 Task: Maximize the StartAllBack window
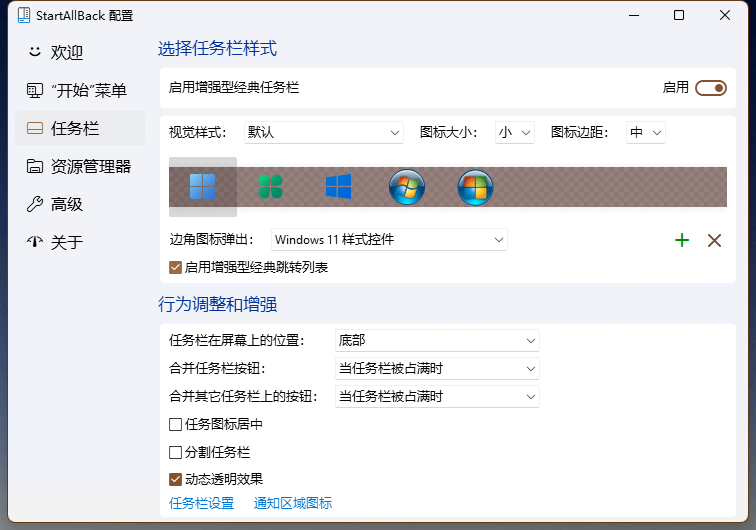679,15
